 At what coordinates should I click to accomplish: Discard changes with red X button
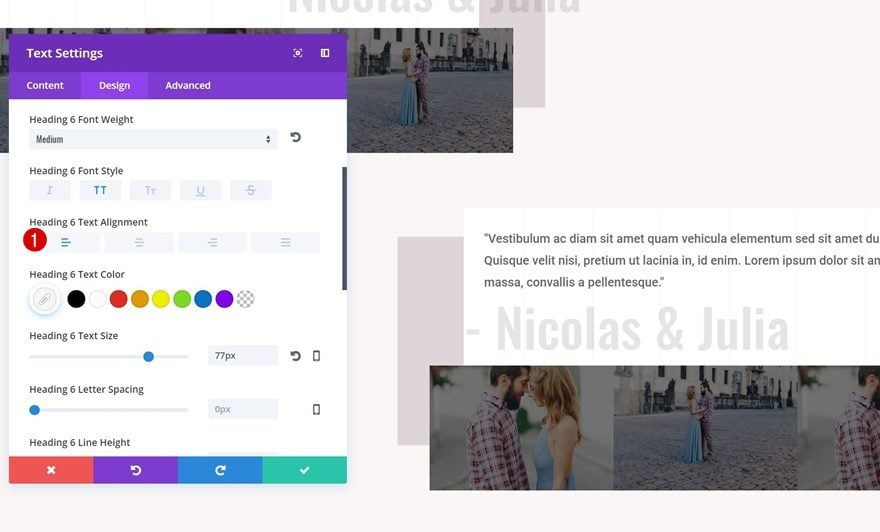click(51, 470)
